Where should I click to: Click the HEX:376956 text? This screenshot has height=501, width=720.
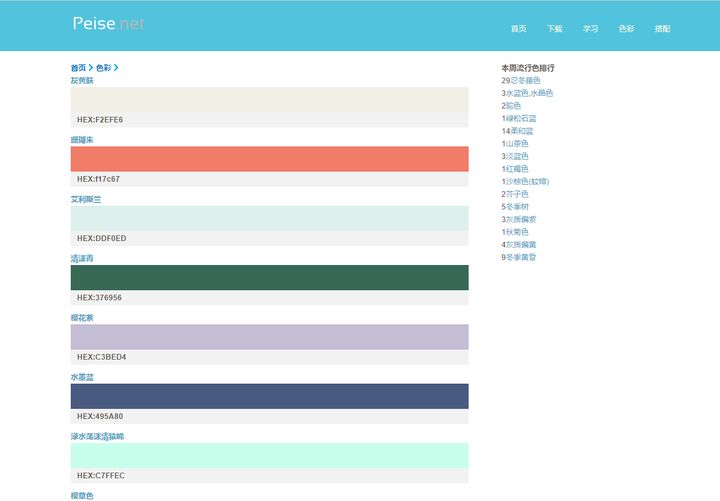pyautogui.click(x=99, y=298)
